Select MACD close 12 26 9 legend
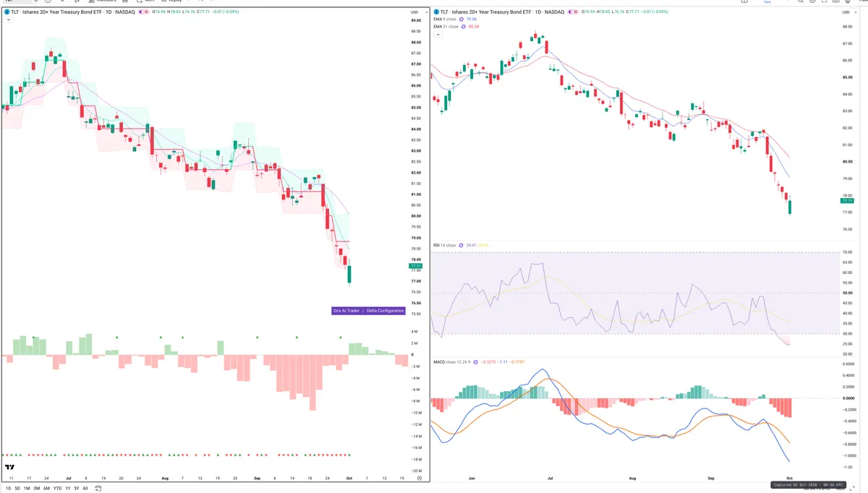 point(451,362)
